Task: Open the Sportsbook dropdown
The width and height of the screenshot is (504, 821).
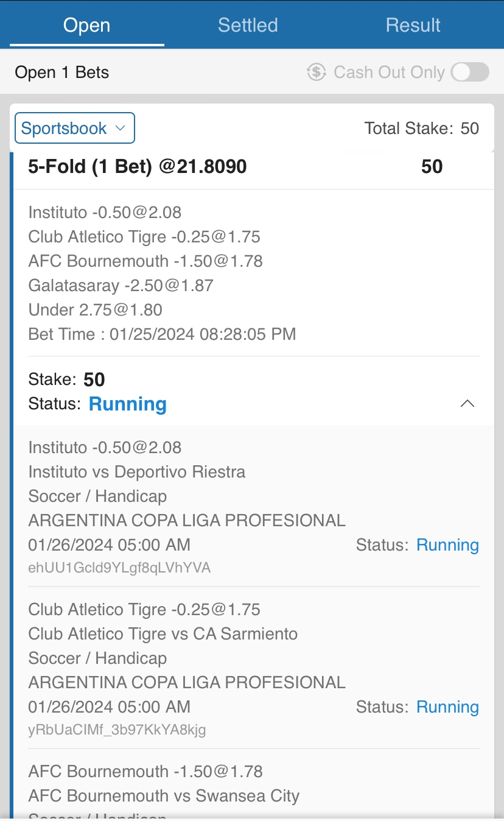Action: coord(74,128)
